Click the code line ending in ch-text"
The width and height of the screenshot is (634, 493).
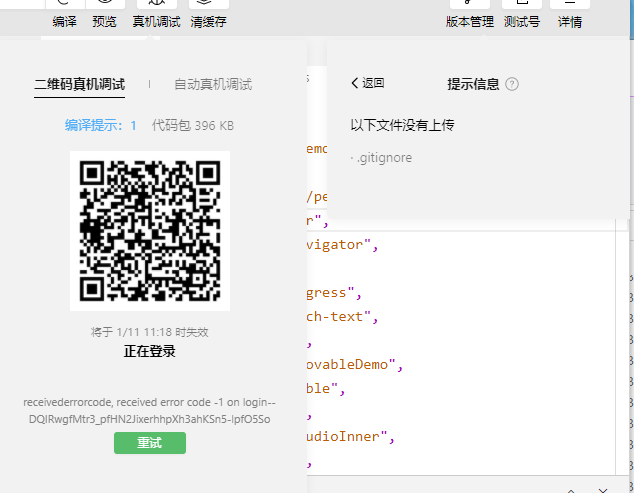(342, 317)
